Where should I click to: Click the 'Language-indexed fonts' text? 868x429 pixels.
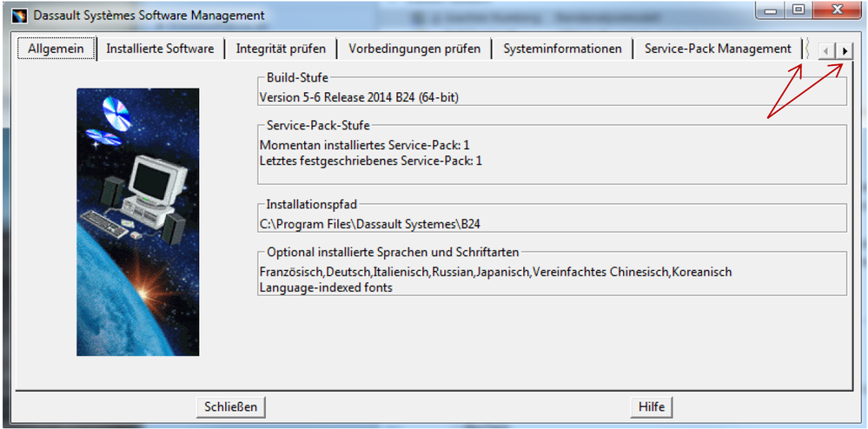326,287
